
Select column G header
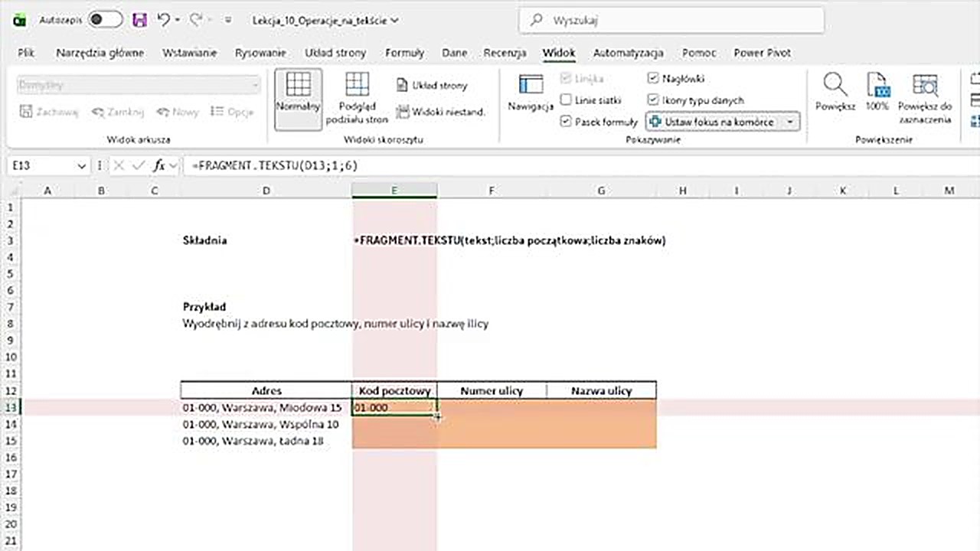601,191
